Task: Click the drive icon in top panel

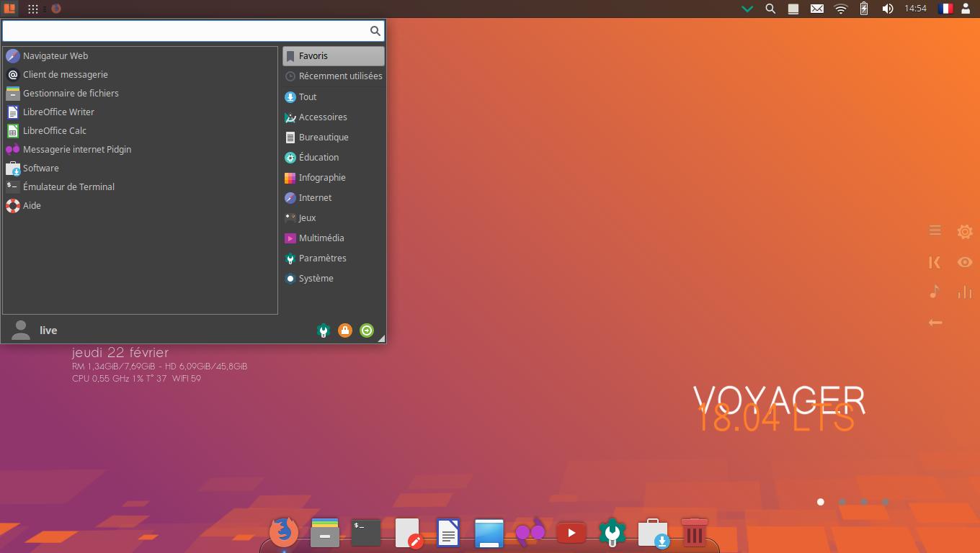Action: [793, 9]
